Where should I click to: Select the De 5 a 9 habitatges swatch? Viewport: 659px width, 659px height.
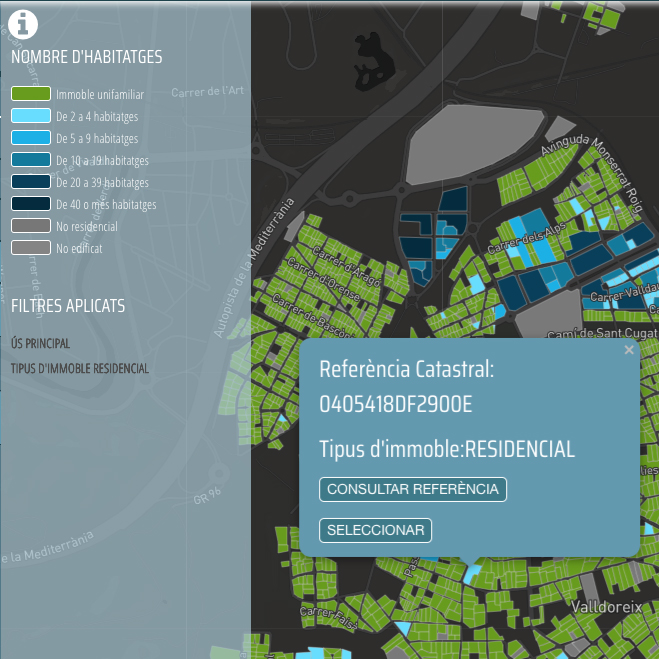pos(31,137)
